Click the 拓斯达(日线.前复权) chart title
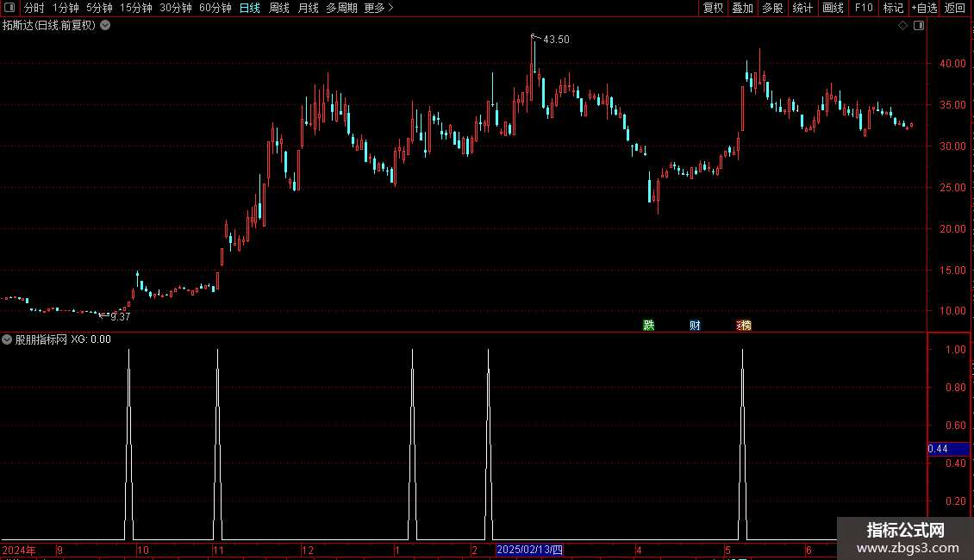 coord(49,26)
